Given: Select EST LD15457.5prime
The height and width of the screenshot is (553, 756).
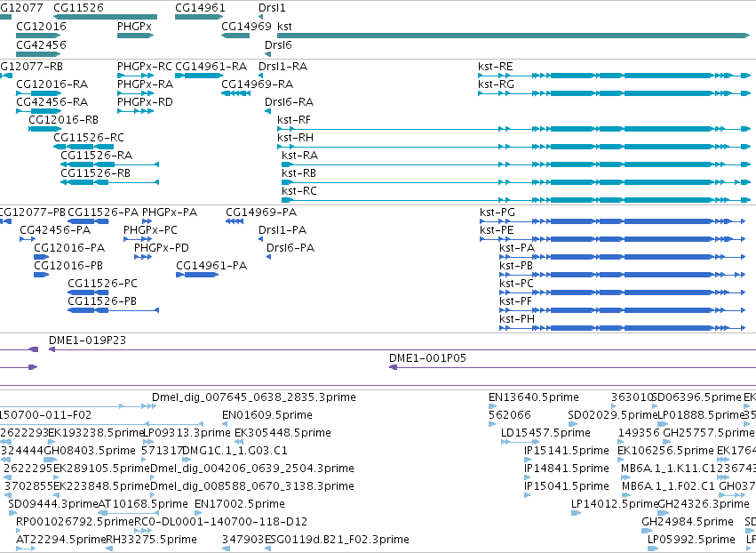Looking at the screenshot, I should (545, 433).
